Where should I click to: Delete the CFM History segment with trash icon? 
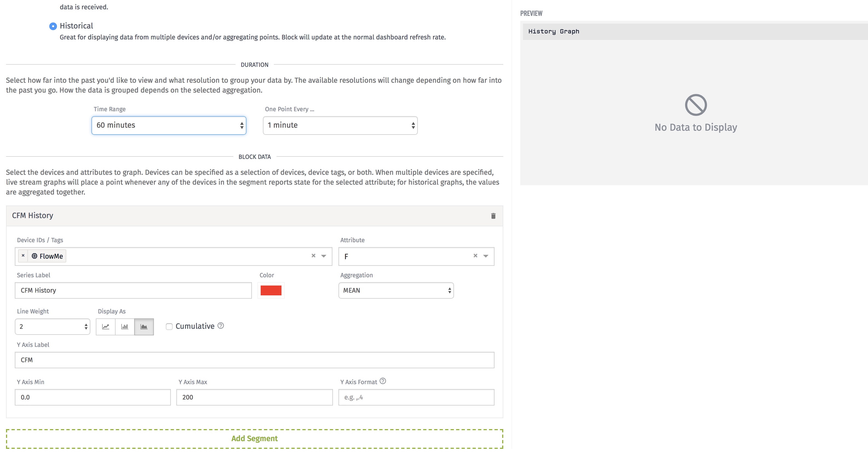pos(493,216)
